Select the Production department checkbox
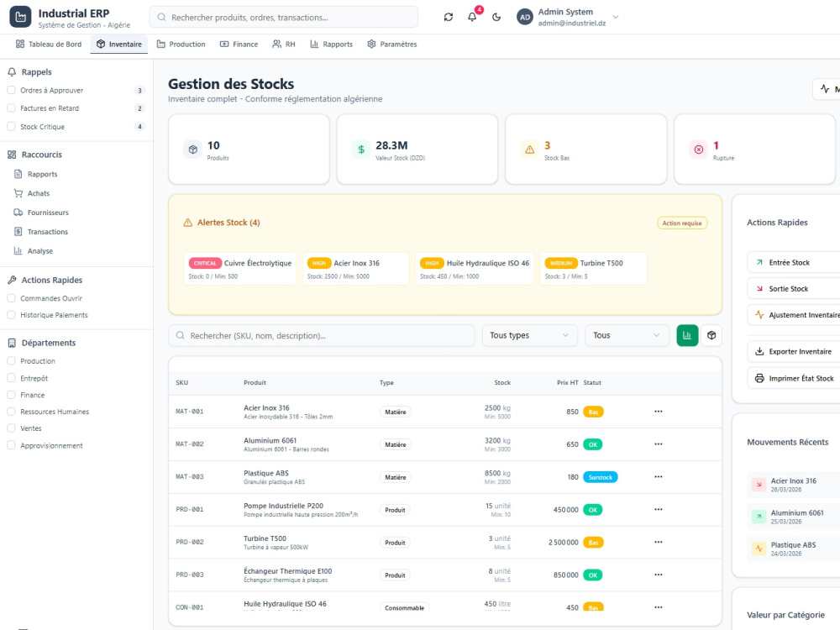The image size is (840, 630). [x=11, y=361]
